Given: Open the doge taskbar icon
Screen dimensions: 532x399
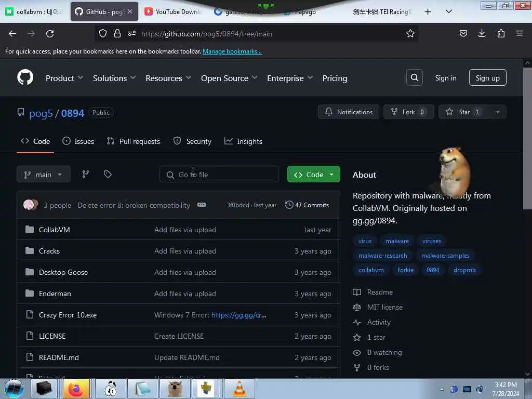Looking at the screenshot, I should (x=175, y=389).
